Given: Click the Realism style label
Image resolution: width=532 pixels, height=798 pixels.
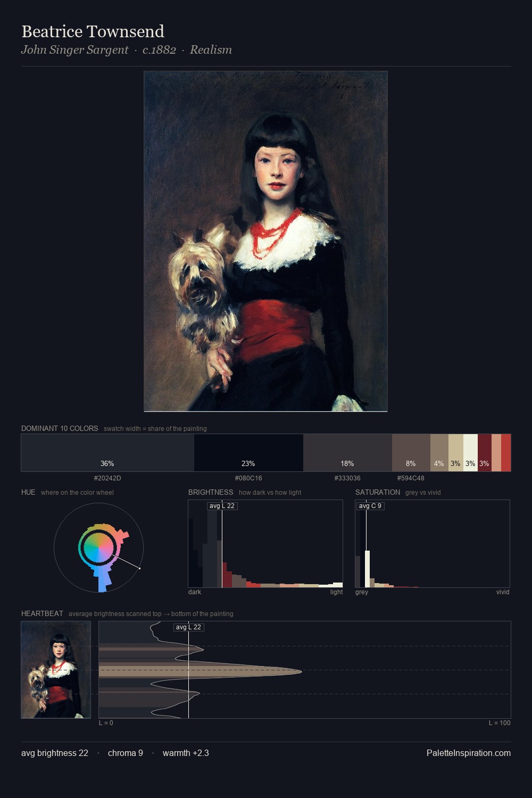Looking at the screenshot, I should (x=211, y=50).
